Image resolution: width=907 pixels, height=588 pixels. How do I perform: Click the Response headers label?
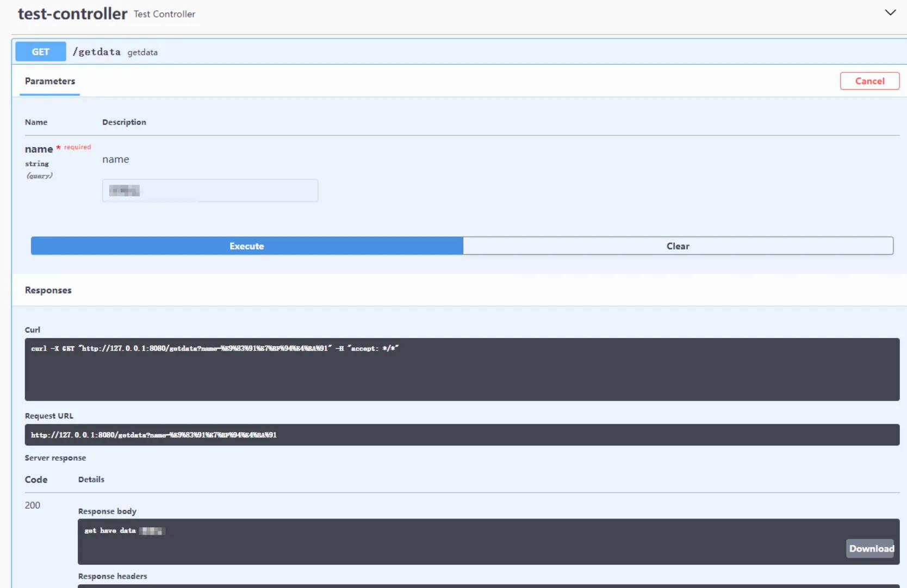pos(113,576)
